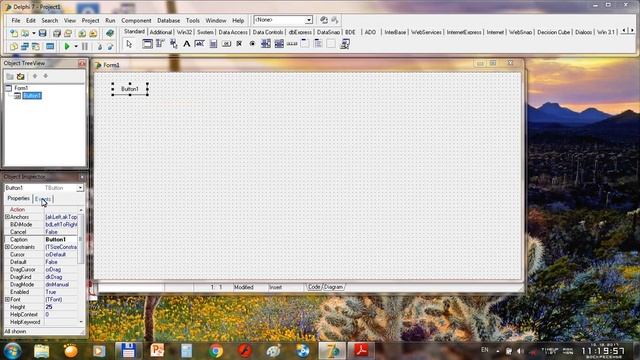The image size is (640, 360).
Task: Click the Cursor property value crDefault
Action: pyautogui.click(x=61, y=254)
